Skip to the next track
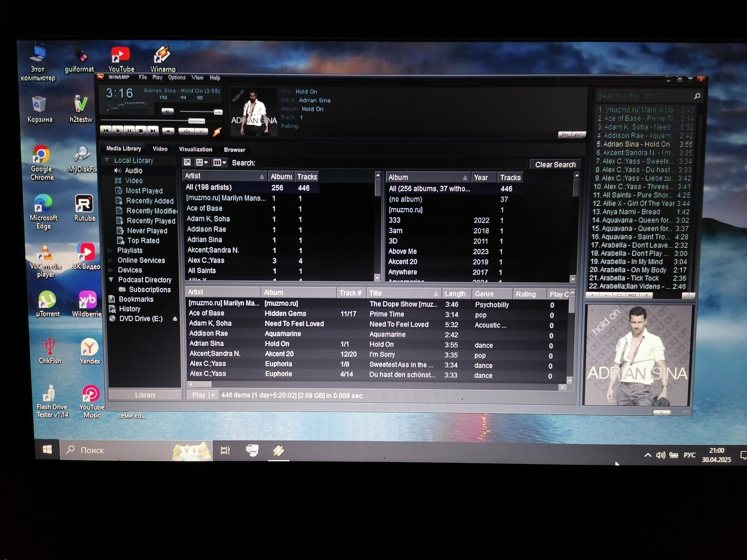The image size is (747, 560). pos(153,131)
